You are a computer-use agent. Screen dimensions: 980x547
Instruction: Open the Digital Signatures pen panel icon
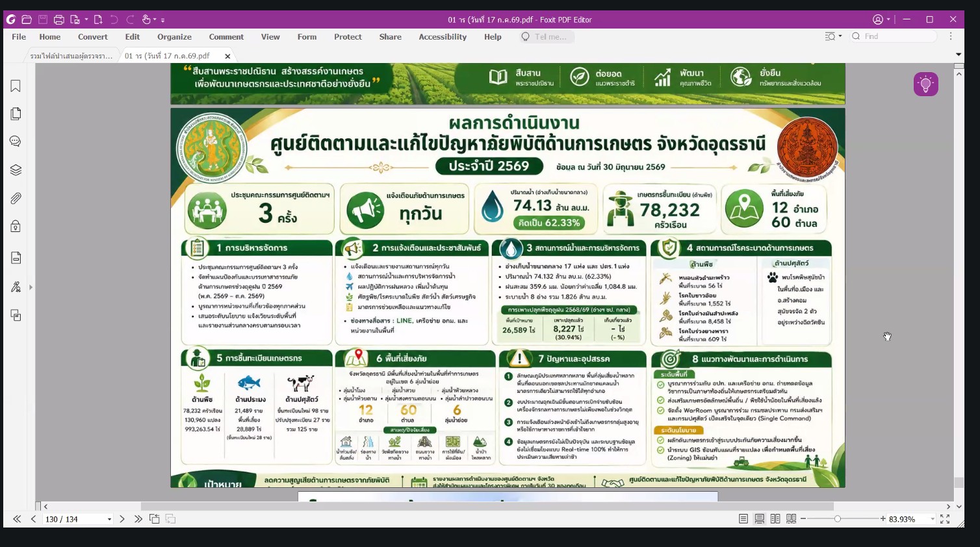tap(16, 286)
